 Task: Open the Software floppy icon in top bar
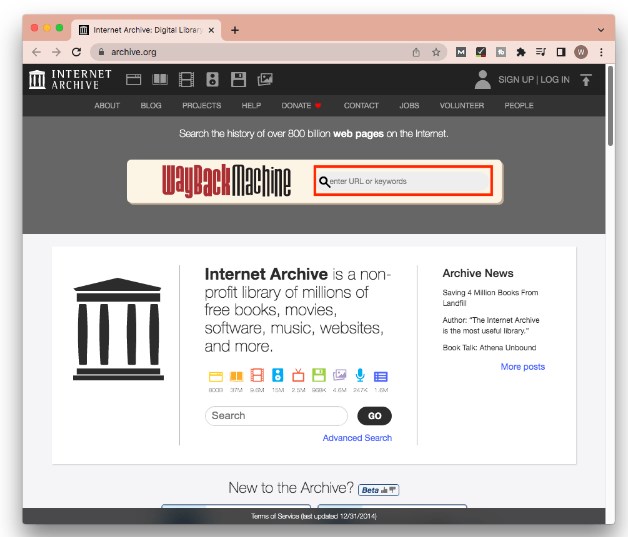(238, 80)
